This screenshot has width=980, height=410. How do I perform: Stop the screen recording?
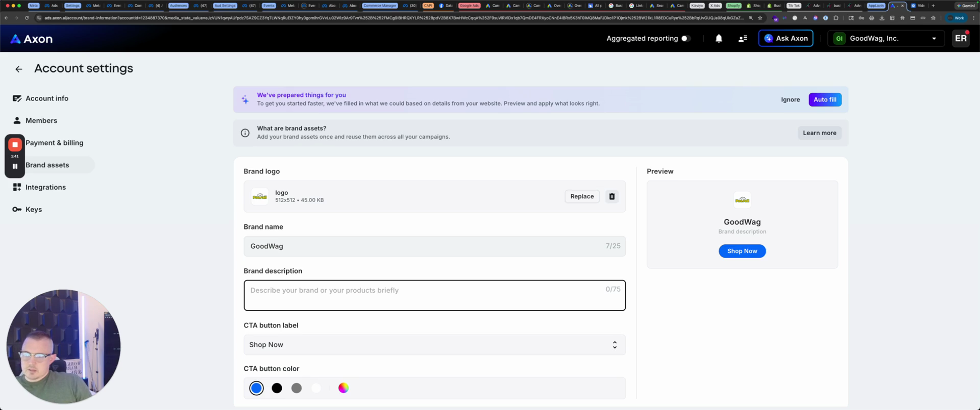coord(15,144)
